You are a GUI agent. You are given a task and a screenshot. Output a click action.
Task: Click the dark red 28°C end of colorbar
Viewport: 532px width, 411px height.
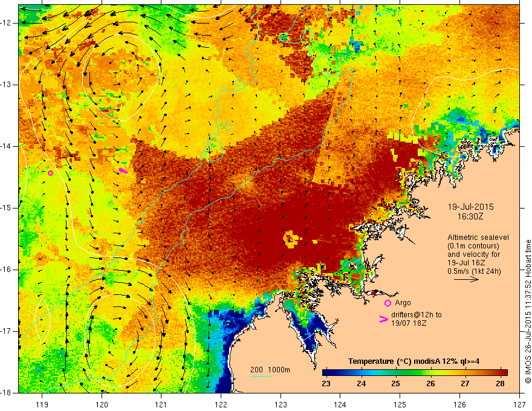point(504,372)
